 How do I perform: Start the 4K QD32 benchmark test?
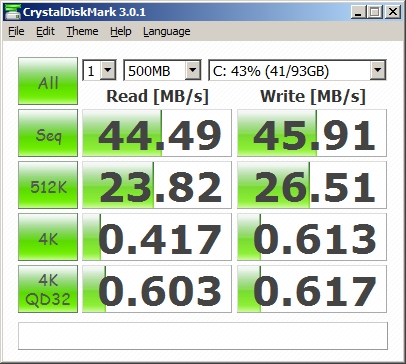pos(48,289)
